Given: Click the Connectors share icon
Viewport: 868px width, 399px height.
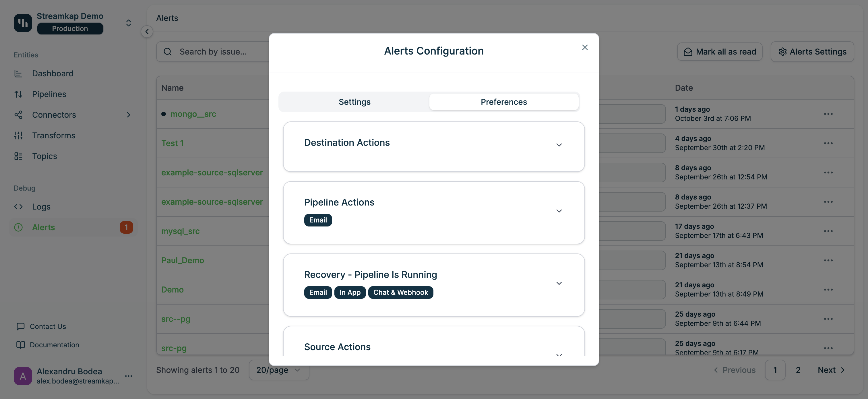Looking at the screenshot, I should (x=18, y=115).
